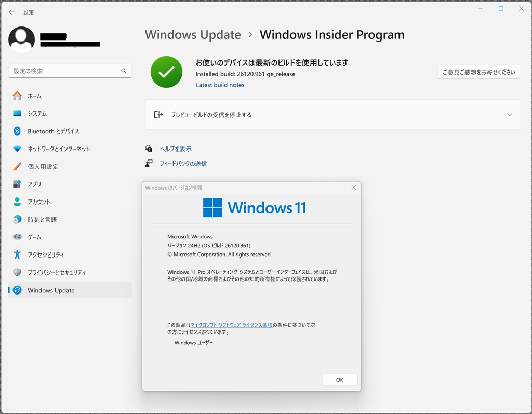This screenshot has height=414, width=532.
Task: Click the Accounts person icon
Action: [17, 202]
